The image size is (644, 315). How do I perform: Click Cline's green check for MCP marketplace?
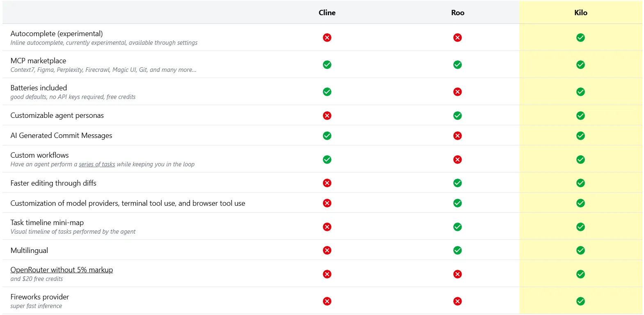pyautogui.click(x=327, y=64)
